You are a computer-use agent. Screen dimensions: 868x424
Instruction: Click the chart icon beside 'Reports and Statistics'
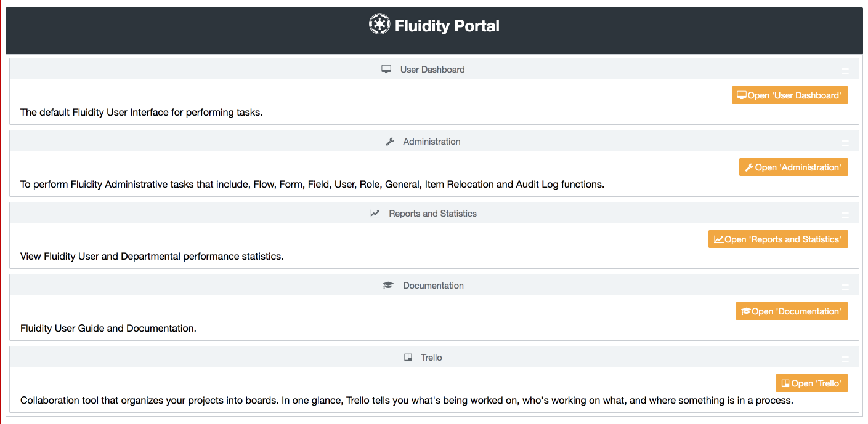375,213
